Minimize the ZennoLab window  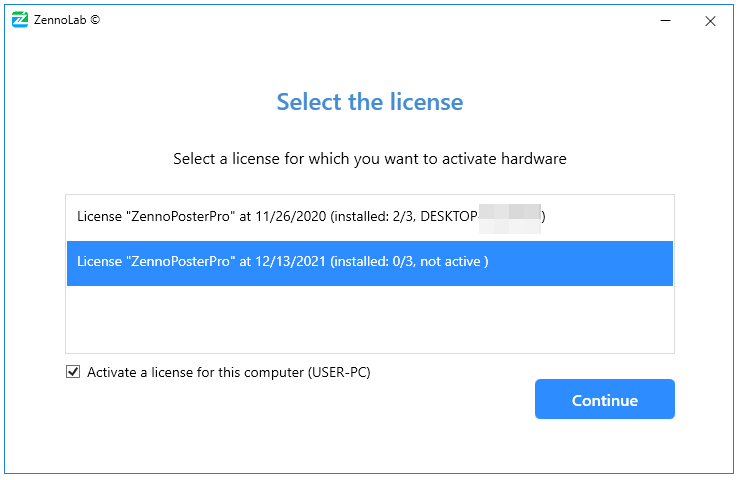[664, 20]
